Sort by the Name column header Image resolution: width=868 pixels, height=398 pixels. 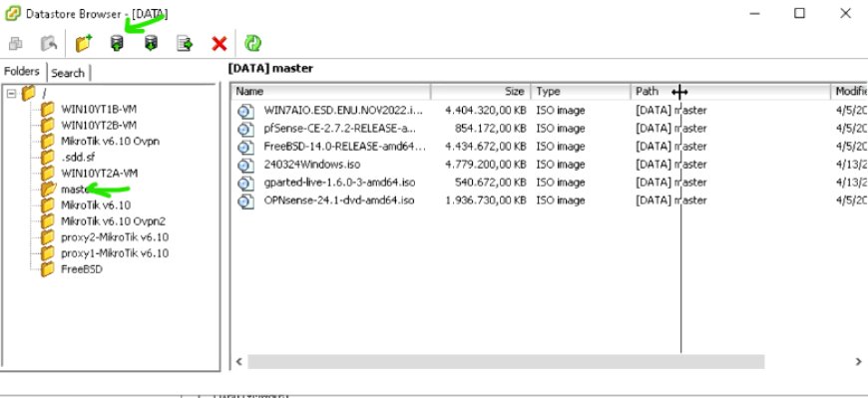click(x=331, y=92)
